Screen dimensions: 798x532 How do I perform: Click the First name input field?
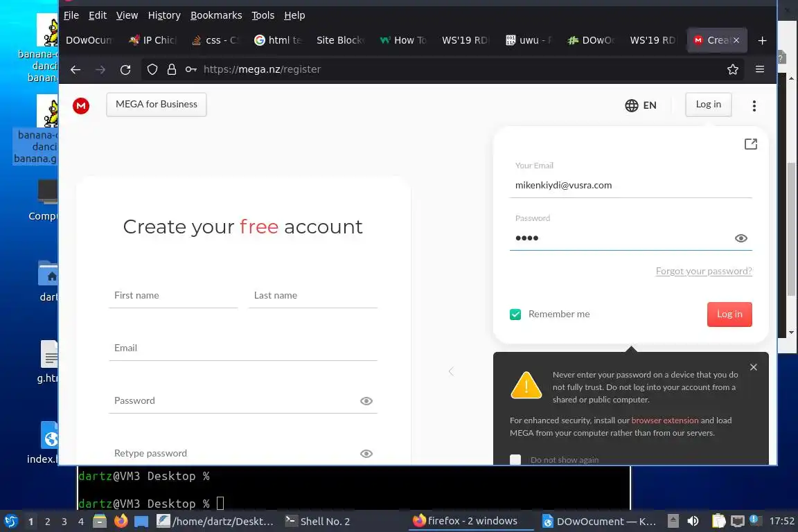pyautogui.click(x=173, y=296)
